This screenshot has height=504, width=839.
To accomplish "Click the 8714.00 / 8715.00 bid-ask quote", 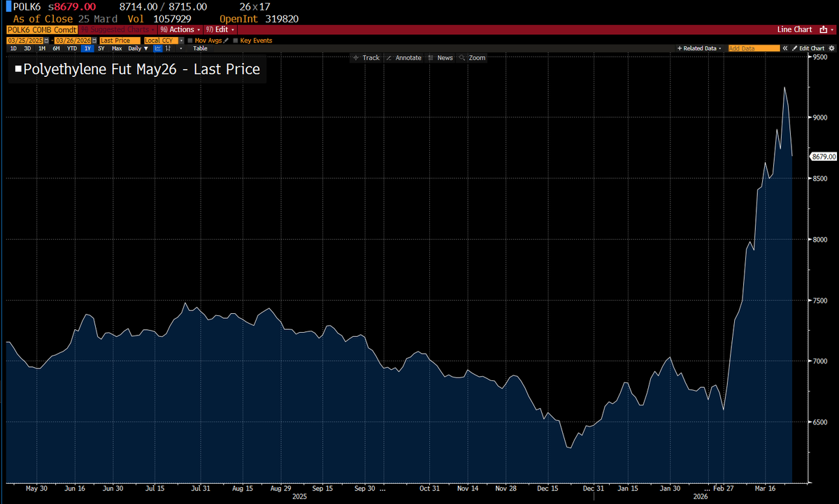I will pos(163,6).
